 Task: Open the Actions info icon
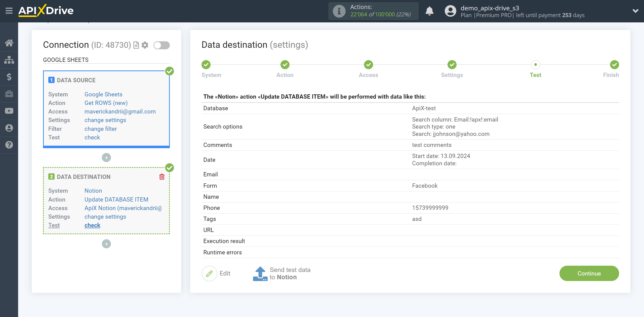pos(339,11)
